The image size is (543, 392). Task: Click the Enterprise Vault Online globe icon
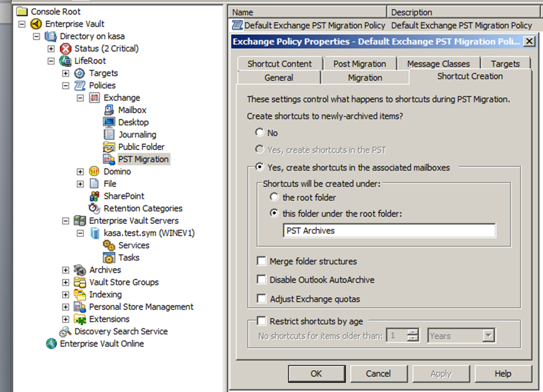(51, 343)
